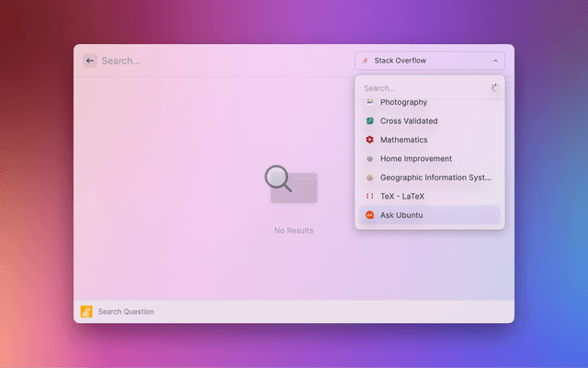The width and height of the screenshot is (588, 368).
Task: Click the dropdown's Search filter field
Action: 421,88
